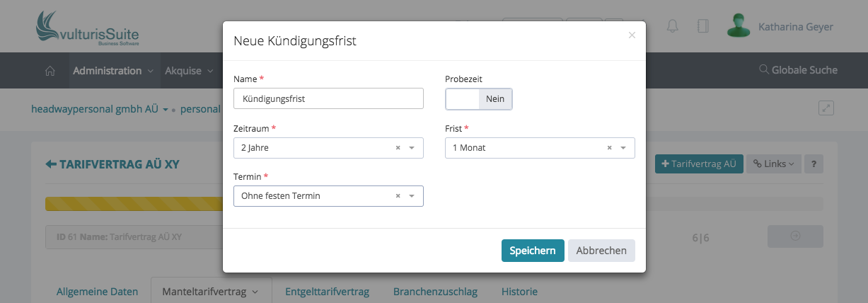Viewport: 868px width, 303px height.
Task: Click Abbrechen to cancel the dialog
Action: (x=601, y=251)
